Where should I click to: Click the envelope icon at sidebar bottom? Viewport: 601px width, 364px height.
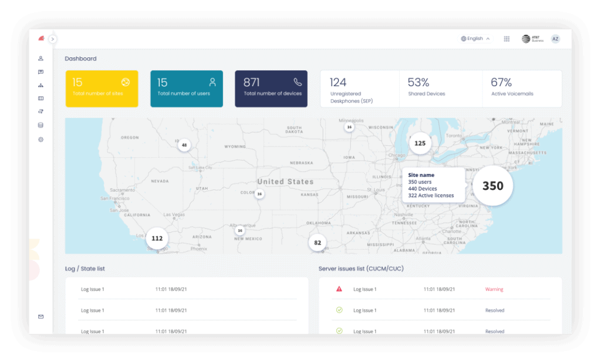40,317
